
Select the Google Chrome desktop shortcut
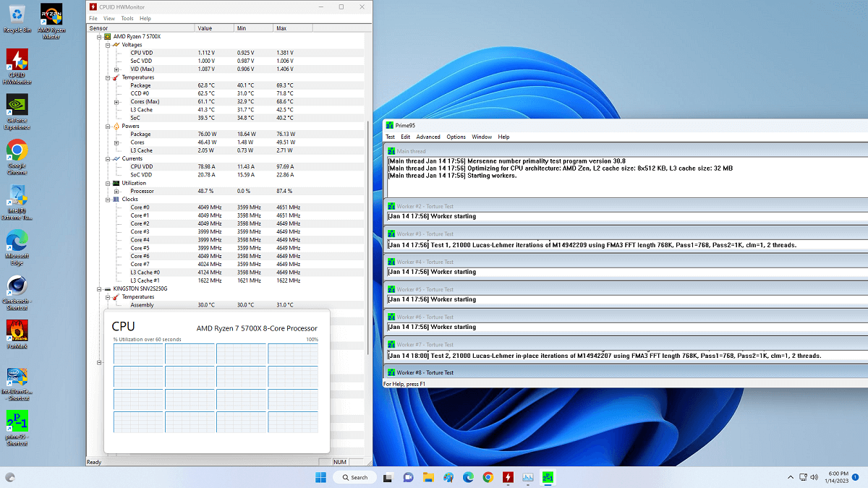[x=17, y=157]
